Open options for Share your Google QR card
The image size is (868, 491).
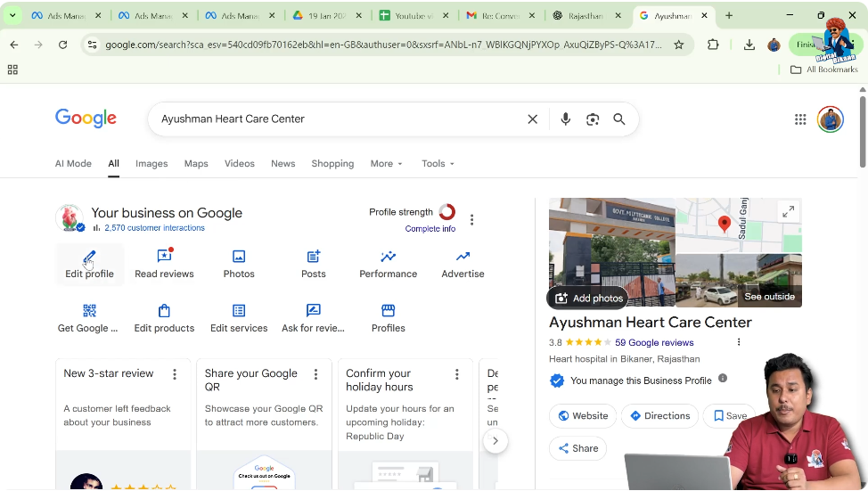(x=315, y=374)
